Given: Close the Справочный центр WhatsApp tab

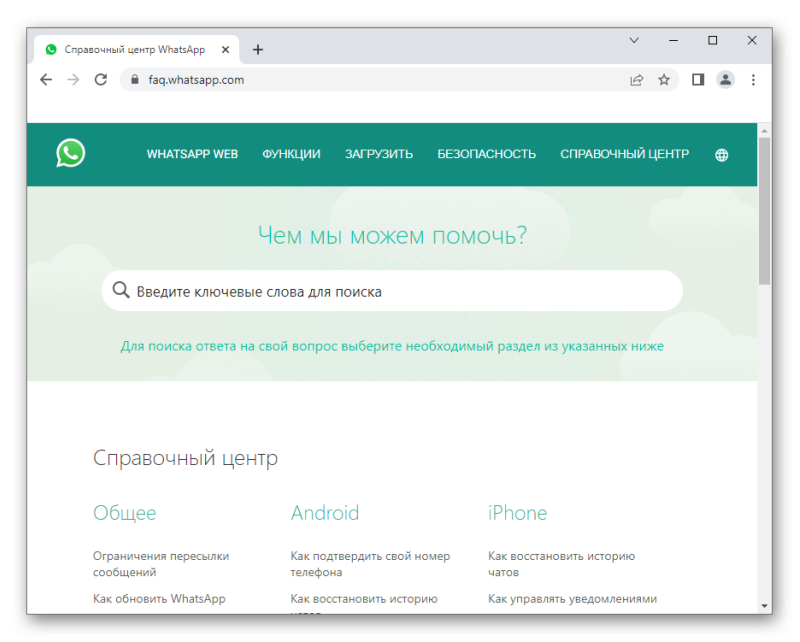Looking at the screenshot, I should coord(226,50).
